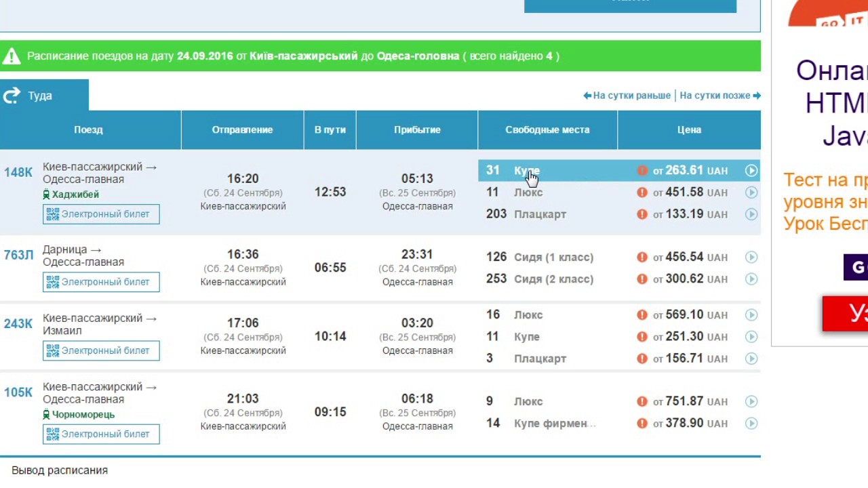Click the warning icon next to 751.87 UAH
Screen dimensions: 868x488
pos(642,401)
